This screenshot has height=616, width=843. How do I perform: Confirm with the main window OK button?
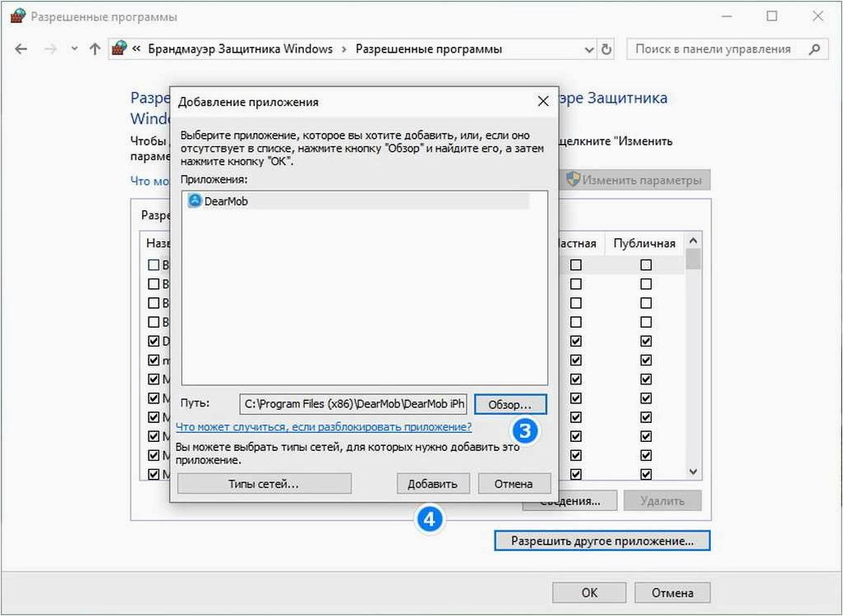click(589, 592)
